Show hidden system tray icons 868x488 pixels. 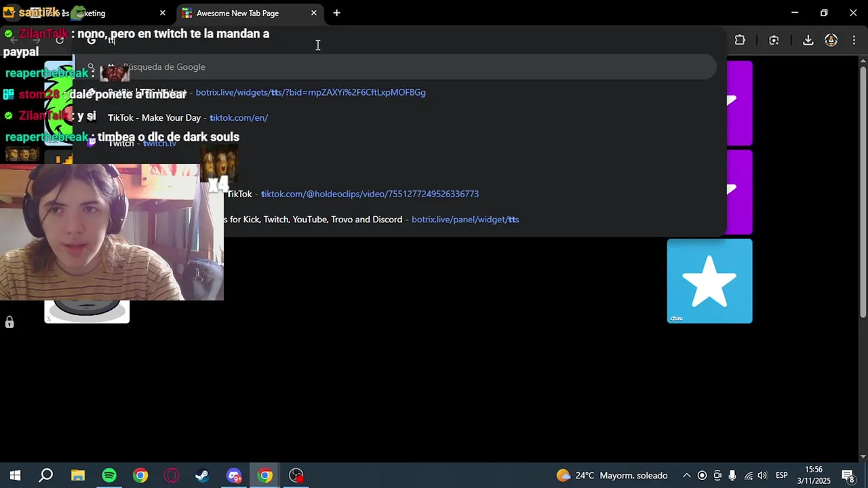click(686, 476)
